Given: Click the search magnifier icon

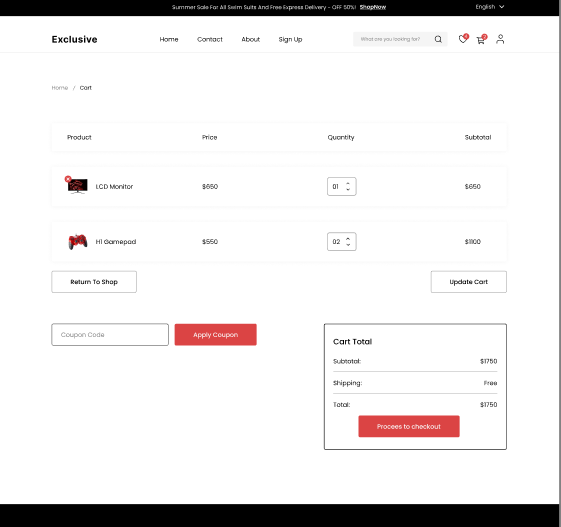Looking at the screenshot, I should 438,39.
